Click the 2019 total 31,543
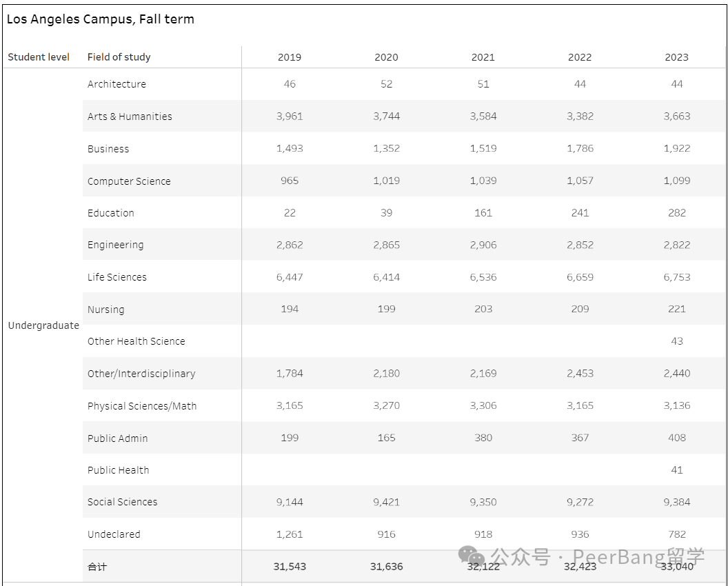Viewport: 728px width, 586px height. 290,567
